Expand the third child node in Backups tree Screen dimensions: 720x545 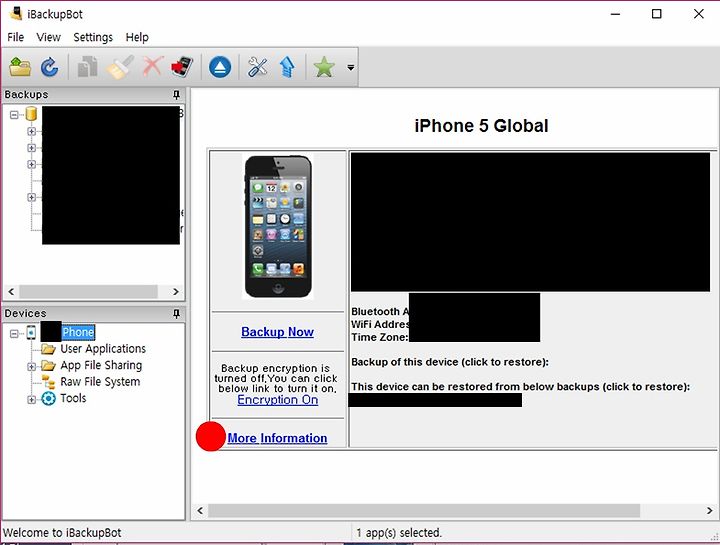tap(31, 164)
